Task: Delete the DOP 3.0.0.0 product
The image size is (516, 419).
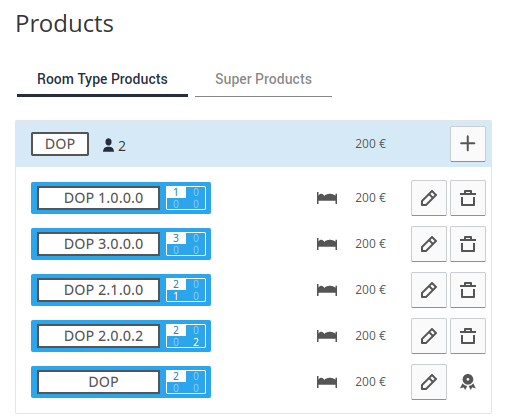Action: (468, 244)
